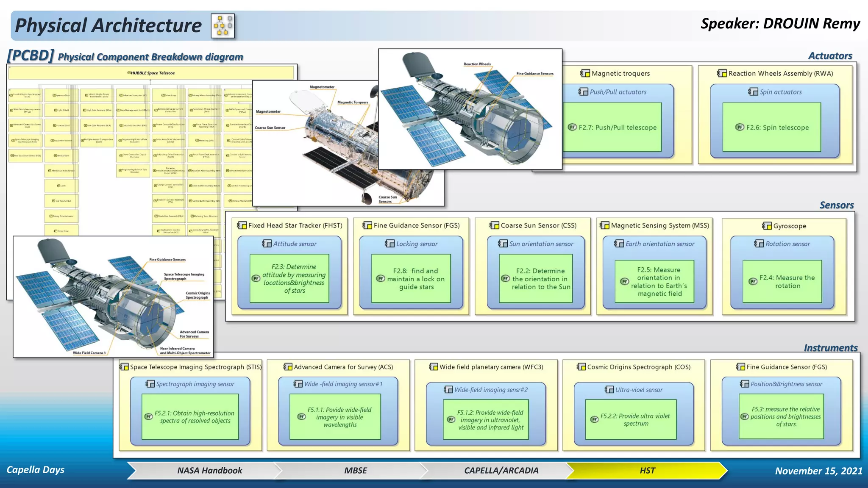
Task: Click the Cosmic Origins Spectrograph component icon
Action: coord(581,367)
